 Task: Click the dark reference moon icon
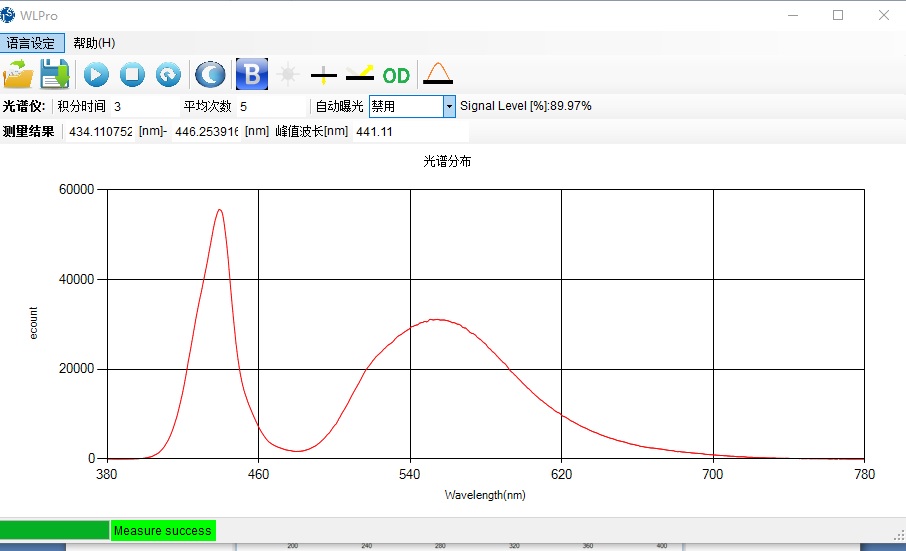click(210, 74)
